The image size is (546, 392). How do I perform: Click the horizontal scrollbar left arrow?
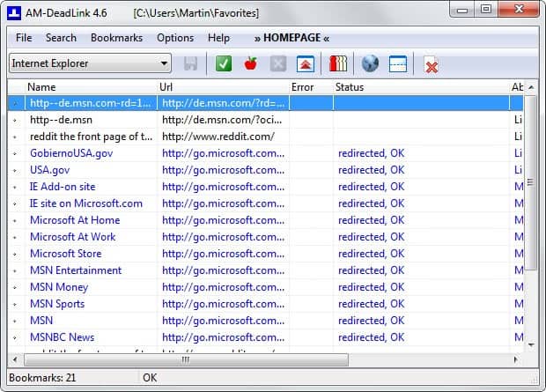pos(15,359)
